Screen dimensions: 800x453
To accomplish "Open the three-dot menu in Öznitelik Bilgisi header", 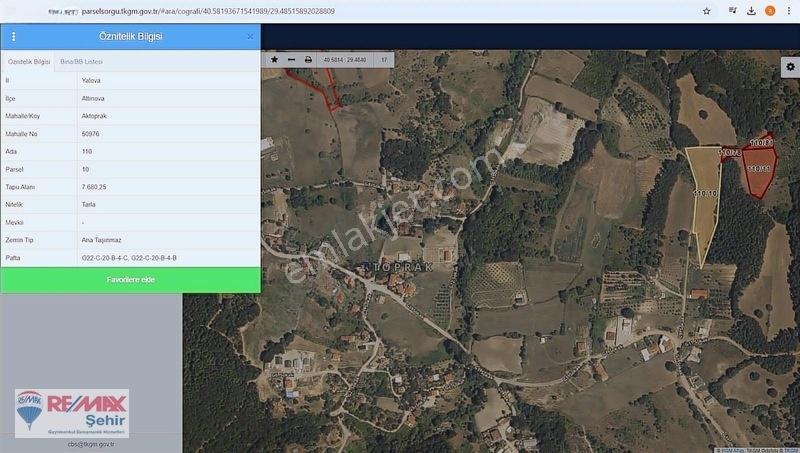I will [13, 37].
